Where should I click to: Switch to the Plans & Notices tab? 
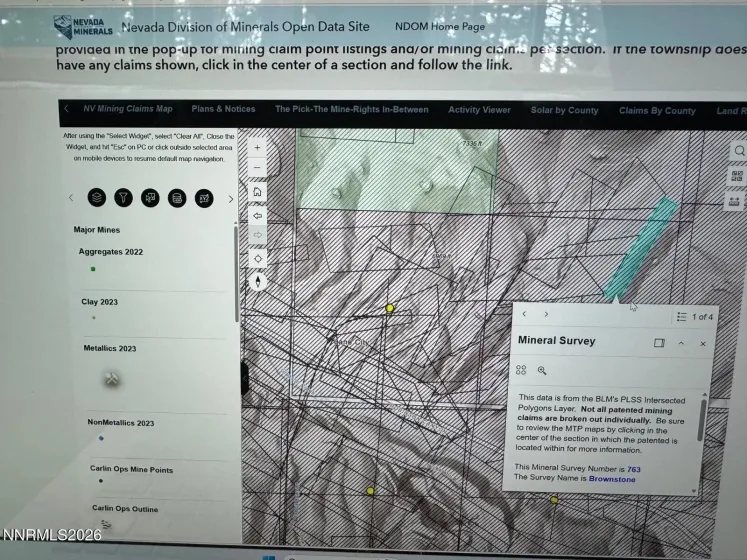[x=223, y=110]
